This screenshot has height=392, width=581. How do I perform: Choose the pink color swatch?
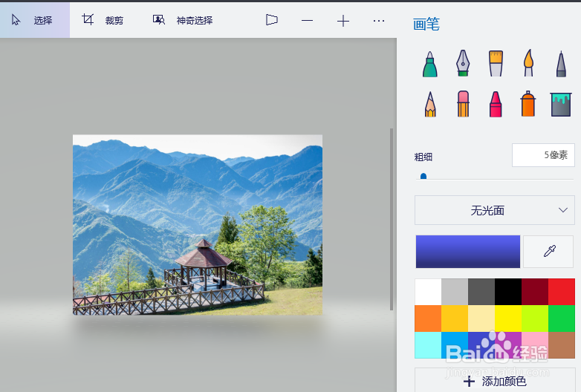pos(535,345)
